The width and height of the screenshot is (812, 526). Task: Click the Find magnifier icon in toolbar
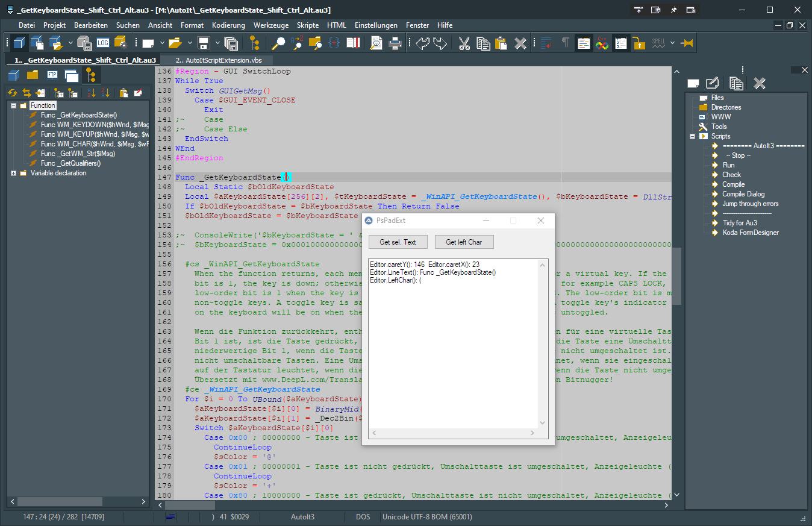pos(278,43)
